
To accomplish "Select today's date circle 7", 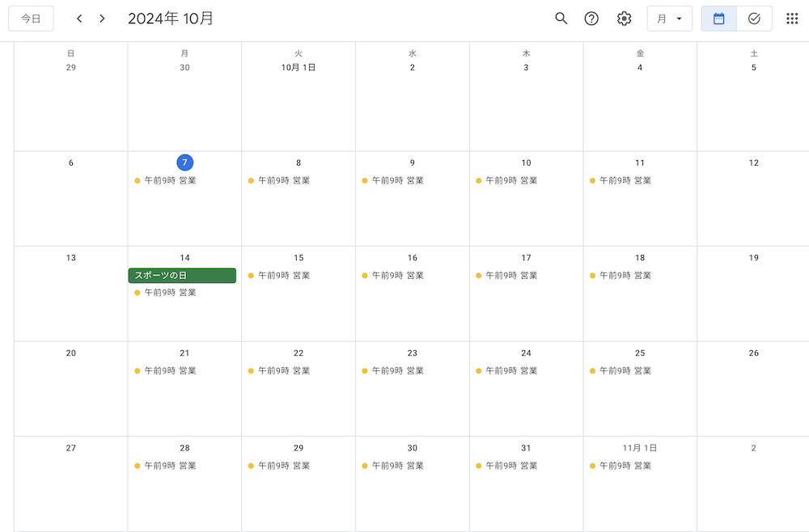I will pyautogui.click(x=184, y=163).
